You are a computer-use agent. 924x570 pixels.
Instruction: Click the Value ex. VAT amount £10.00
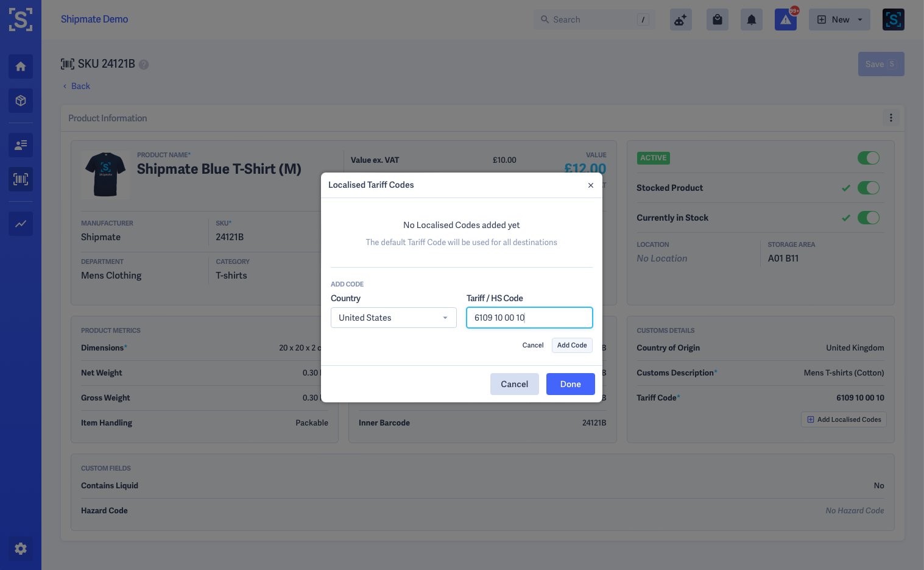(x=504, y=160)
